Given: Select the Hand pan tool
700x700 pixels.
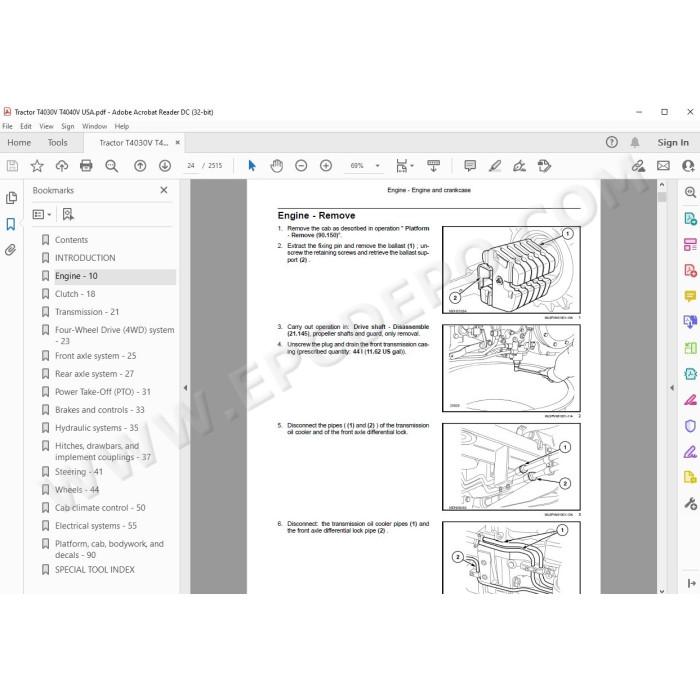Looking at the screenshot, I should [x=276, y=166].
